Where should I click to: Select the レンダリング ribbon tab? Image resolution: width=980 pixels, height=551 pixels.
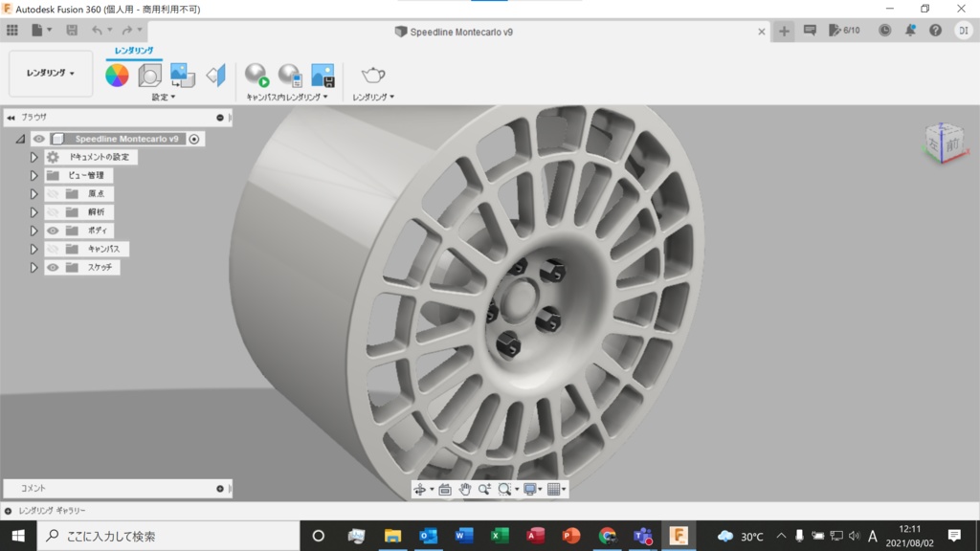click(x=134, y=51)
